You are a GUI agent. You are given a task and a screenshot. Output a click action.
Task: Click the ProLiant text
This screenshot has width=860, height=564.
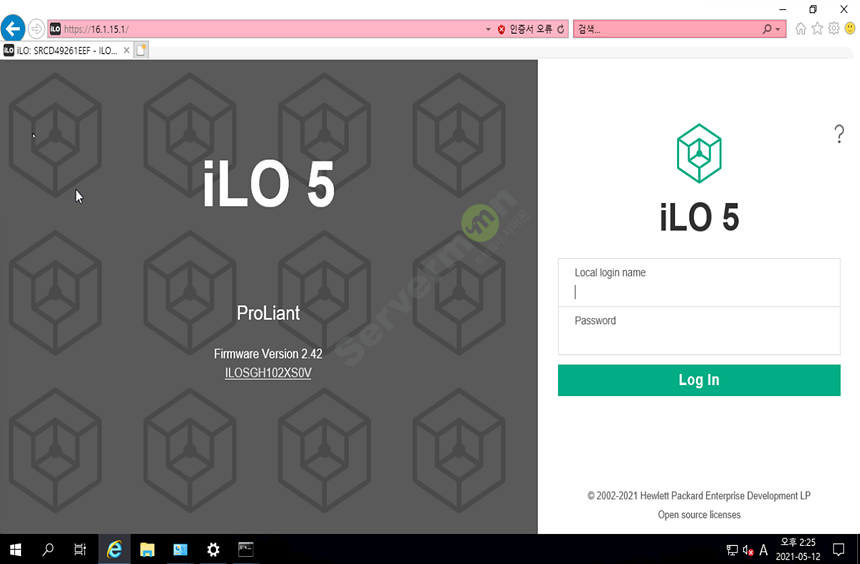(268, 313)
